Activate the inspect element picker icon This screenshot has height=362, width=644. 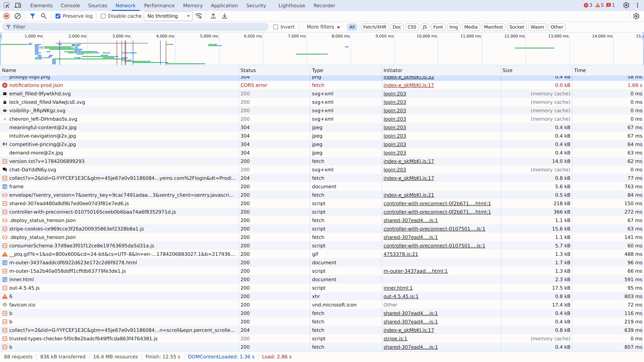point(6,5)
